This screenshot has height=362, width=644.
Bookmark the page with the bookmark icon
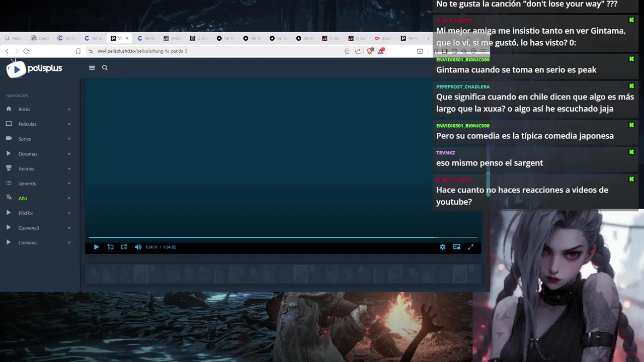tap(78, 51)
